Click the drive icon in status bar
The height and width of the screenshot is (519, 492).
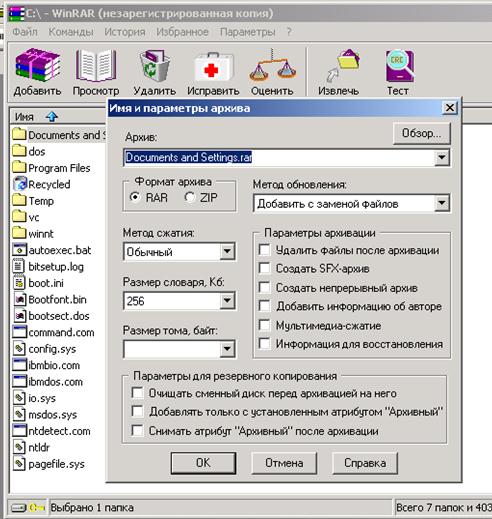(x=19, y=507)
